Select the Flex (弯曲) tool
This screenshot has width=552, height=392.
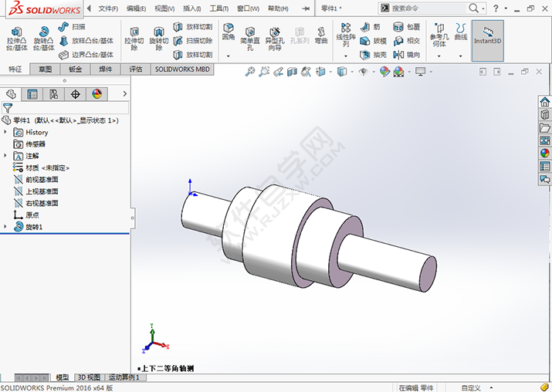(321, 35)
